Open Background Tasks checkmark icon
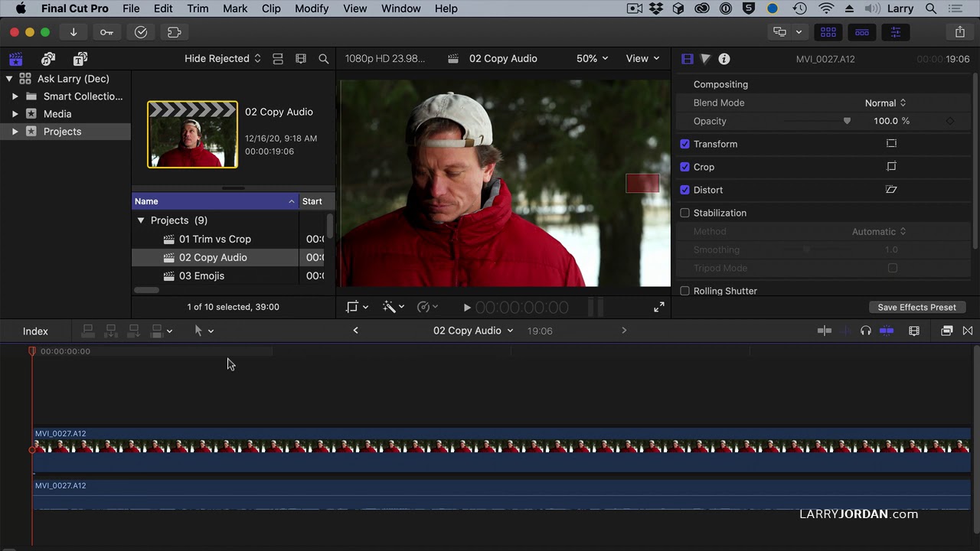This screenshot has height=551, width=980. click(x=141, y=32)
